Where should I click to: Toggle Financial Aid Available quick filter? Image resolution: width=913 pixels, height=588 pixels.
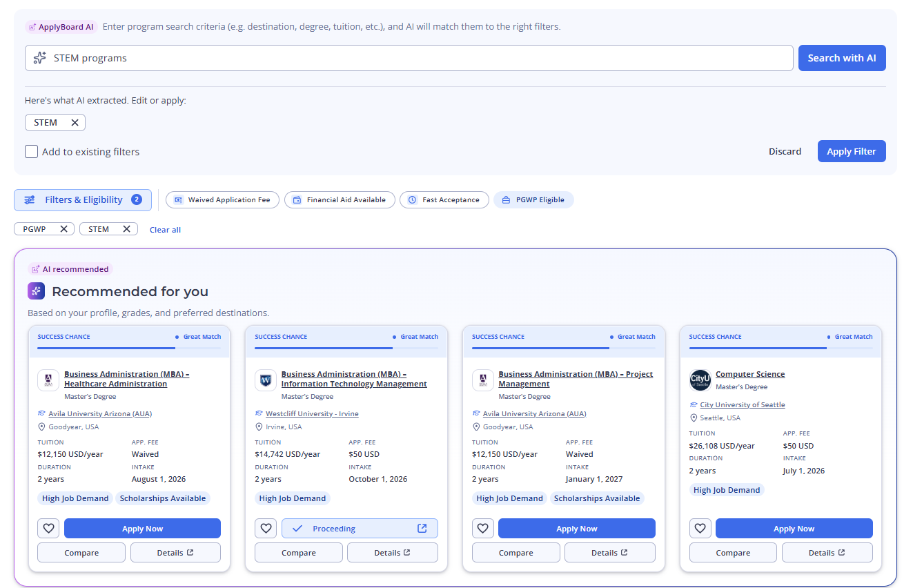pyautogui.click(x=340, y=199)
